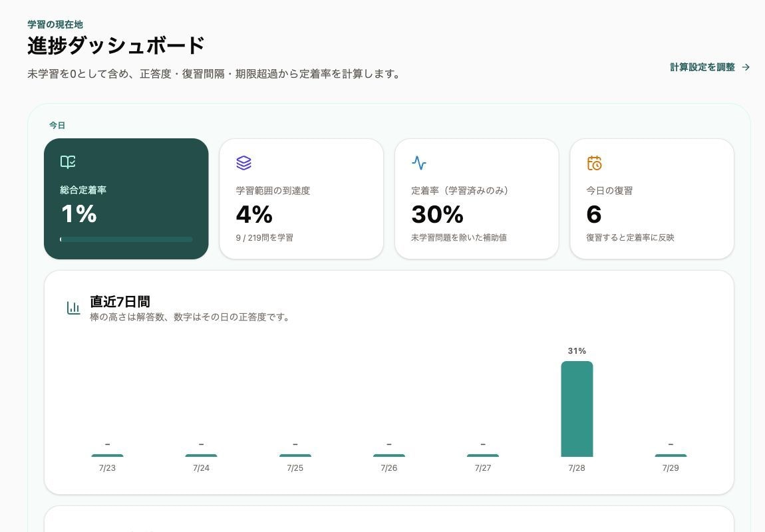Click the 今日 section label
Image resolution: width=765 pixels, height=532 pixels.
(x=57, y=125)
